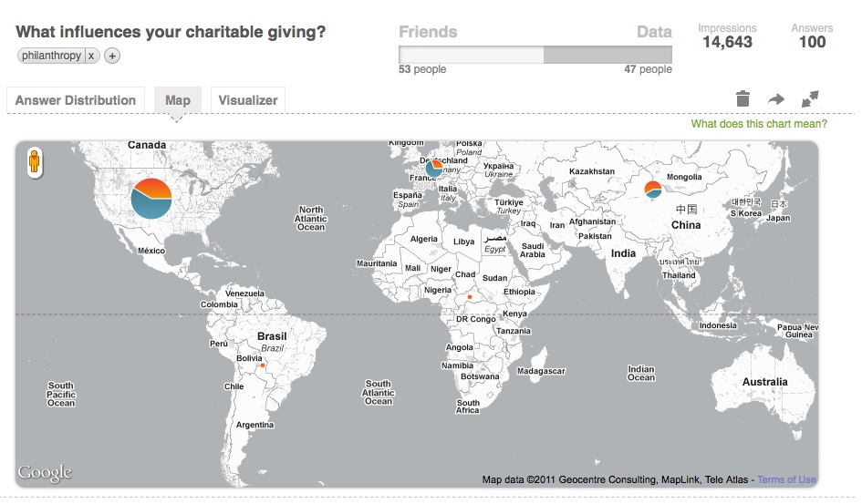862x504 pixels.
Task: Add a new tag with plus button
Action: [x=112, y=56]
